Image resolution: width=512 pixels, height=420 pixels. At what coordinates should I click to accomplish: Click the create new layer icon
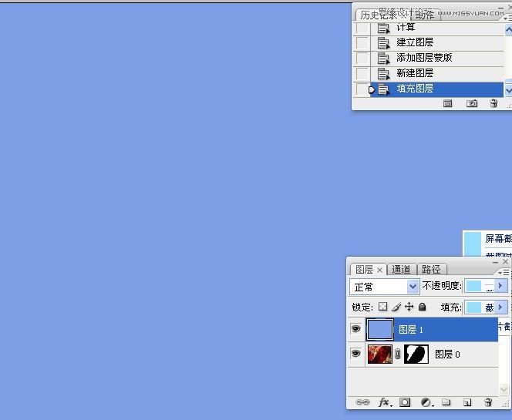(467, 402)
